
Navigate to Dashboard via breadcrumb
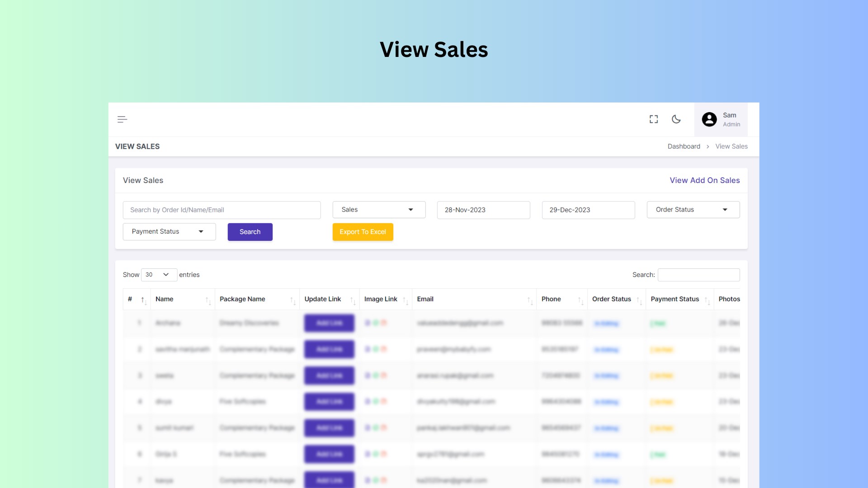pyautogui.click(x=684, y=146)
